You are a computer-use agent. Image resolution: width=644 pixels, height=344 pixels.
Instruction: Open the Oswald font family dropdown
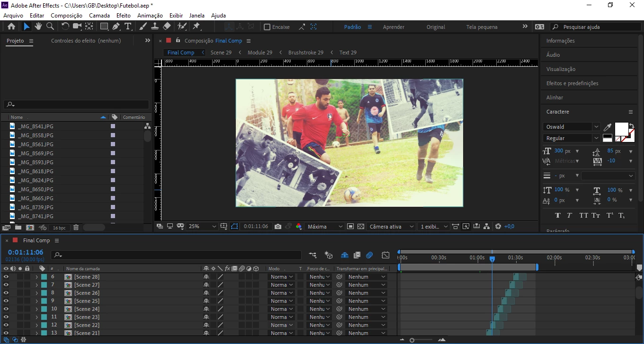click(572, 127)
